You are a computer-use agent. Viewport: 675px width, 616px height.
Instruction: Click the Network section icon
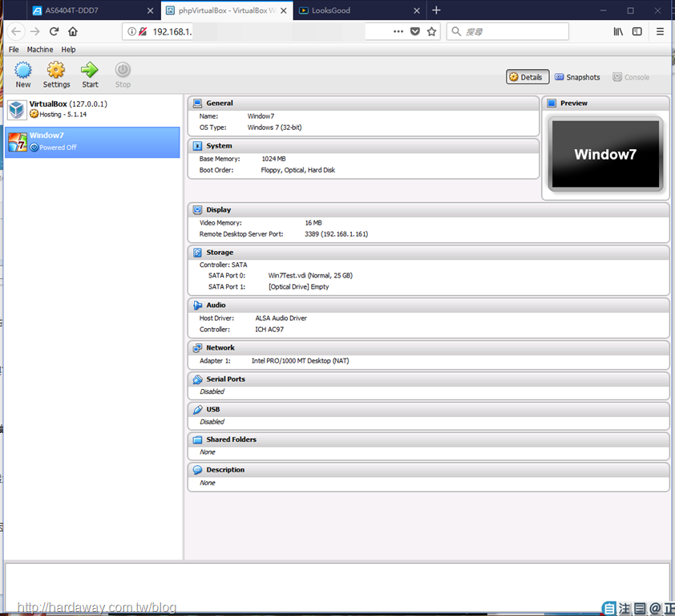coord(197,348)
